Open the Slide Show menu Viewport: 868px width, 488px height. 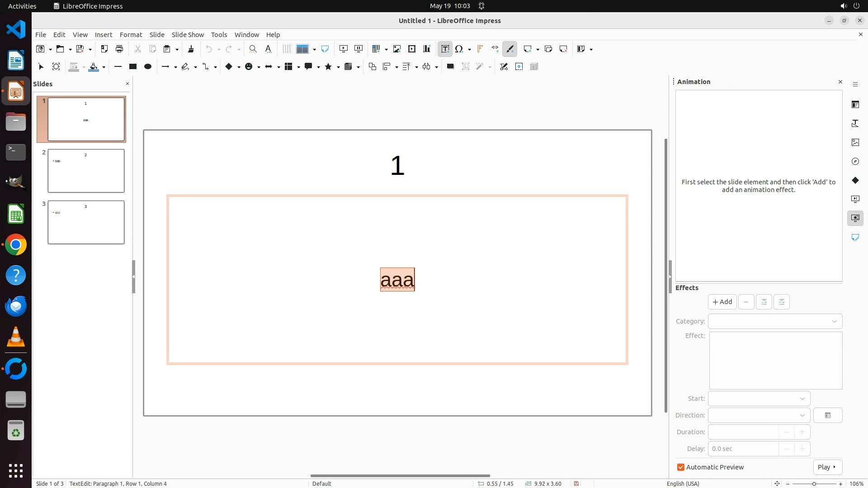[x=188, y=35]
